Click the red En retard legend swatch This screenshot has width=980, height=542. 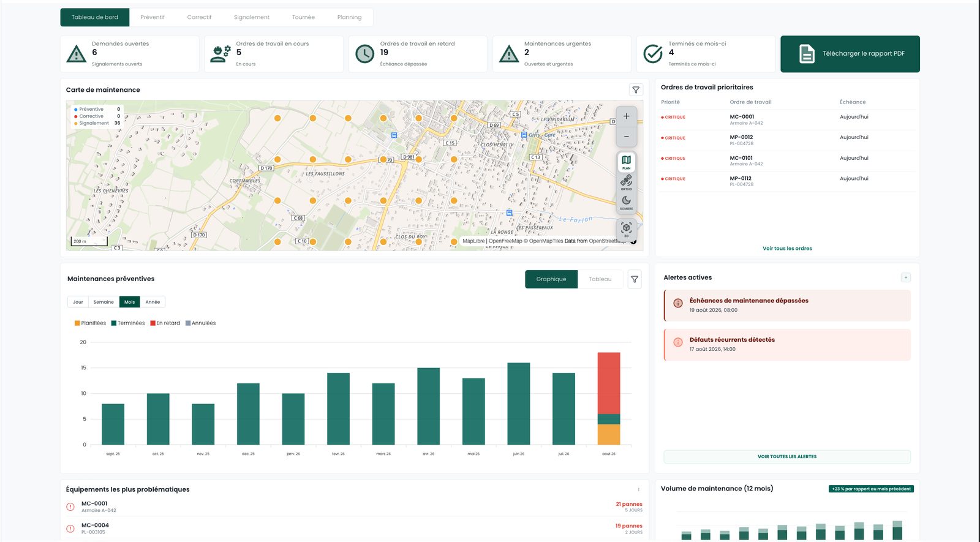click(153, 323)
